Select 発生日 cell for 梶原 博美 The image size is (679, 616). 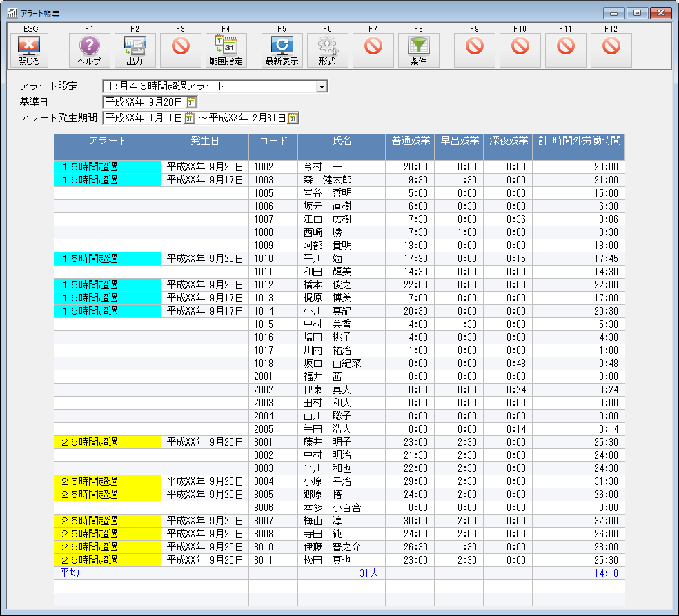click(205, 298)
